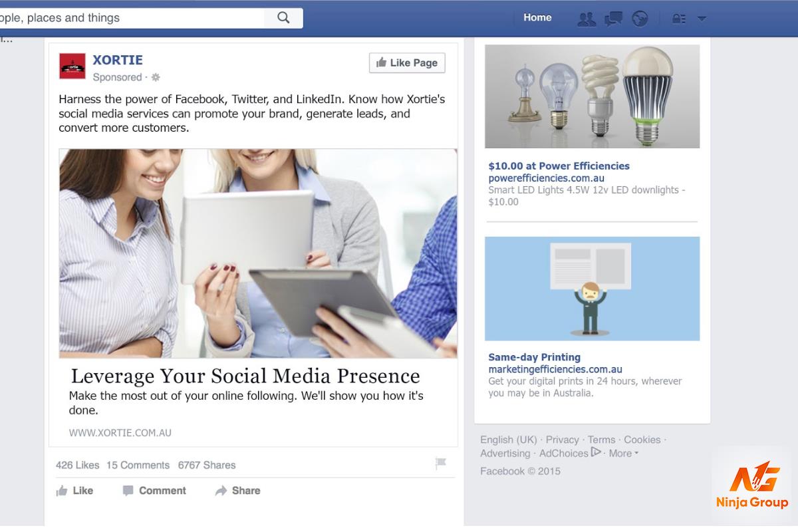The width and height of the screenshot is (798, 532).
Task: Comment on the Xortie post
Action: [154, 490]
